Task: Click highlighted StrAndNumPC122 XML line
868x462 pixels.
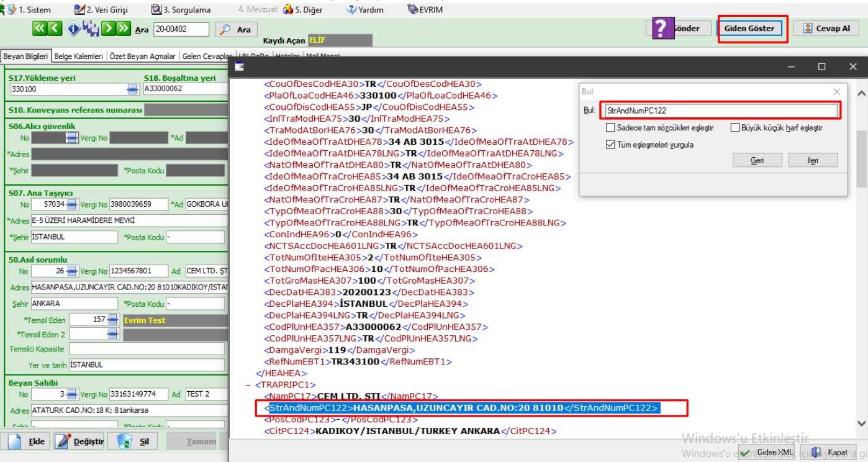Action: [x=461, y=408]
